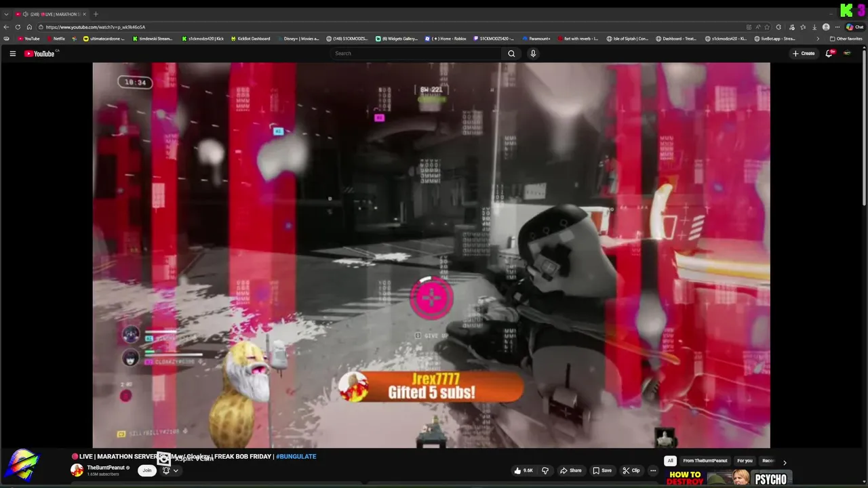Screen dimensions: 868x488
Task: Show more bookmarks overflow chevron
Action: (817, 39)
